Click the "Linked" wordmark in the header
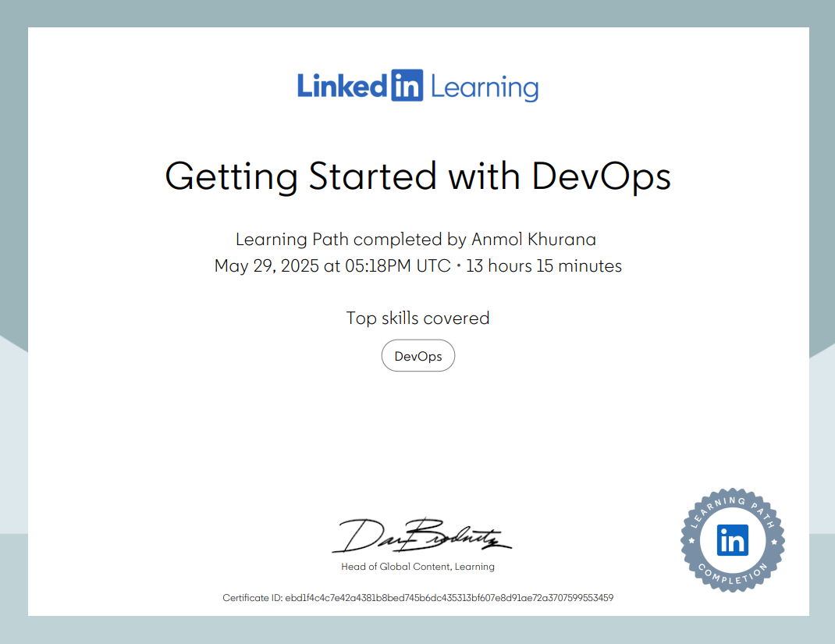Image resolution: width=835 pixels, height=644 pixels. click(342, 86)
